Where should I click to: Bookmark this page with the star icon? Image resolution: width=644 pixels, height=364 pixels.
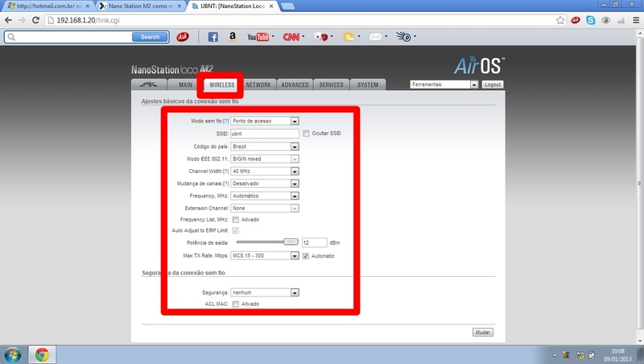coord(560,20)
